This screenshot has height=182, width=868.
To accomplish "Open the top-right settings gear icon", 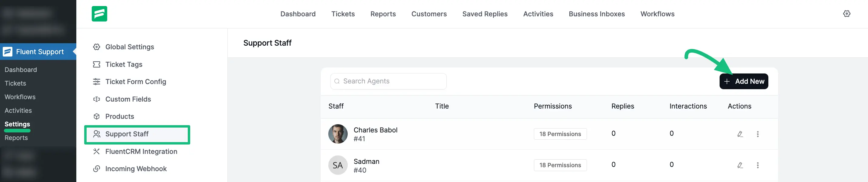I will [846, 14].
